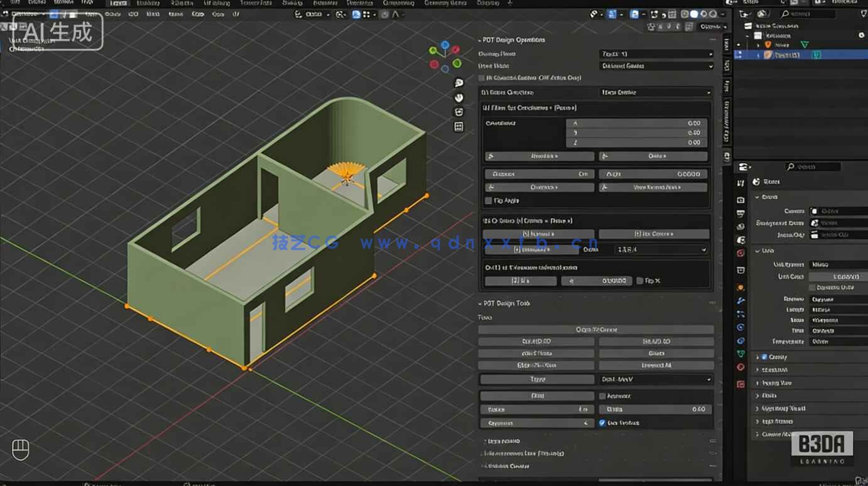This screenshot has height=486, width=868.
Task: Open the Working Plane dropdown
Action: click(x=655, y=53)
